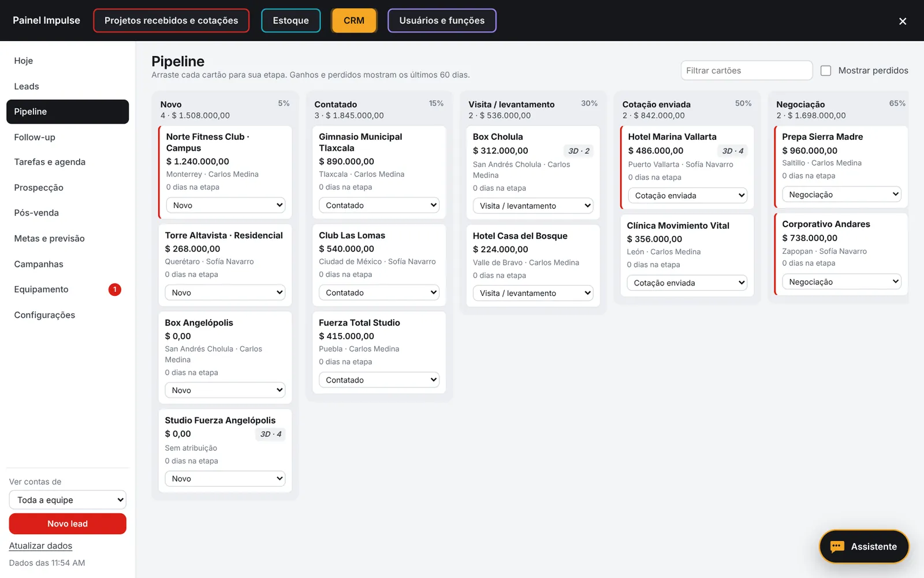Open Configurações in the sidebar
This screenshot has width=924, height=578.
pyautogui.click(x=68, y=315)
